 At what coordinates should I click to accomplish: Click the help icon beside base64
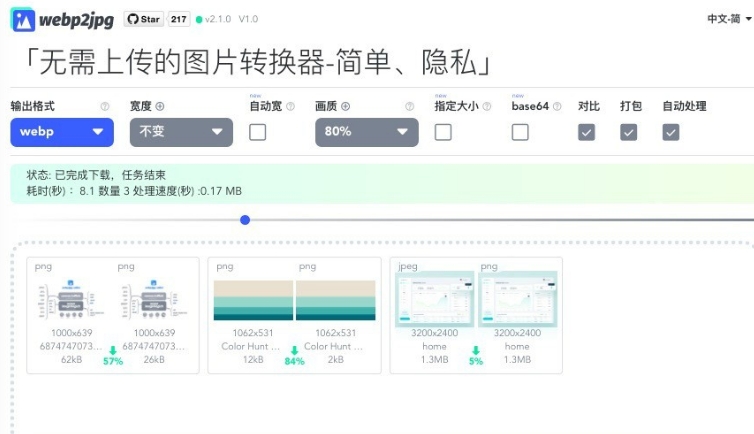click(x=557, y=106)
